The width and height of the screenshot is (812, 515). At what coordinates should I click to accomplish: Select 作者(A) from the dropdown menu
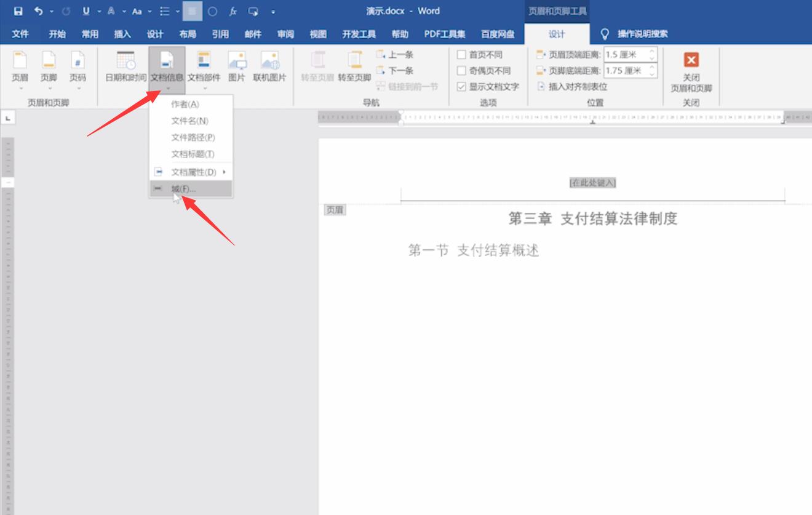[x=191, y=105]
